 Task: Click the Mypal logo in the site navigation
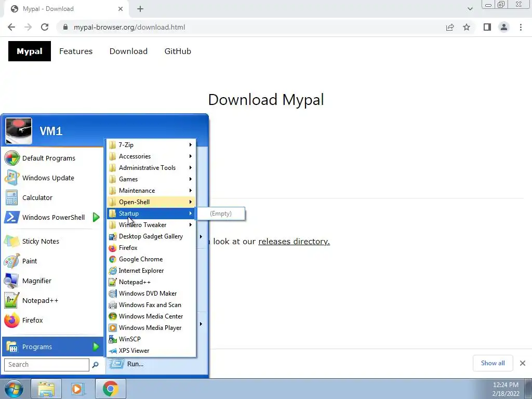(30, 51)
